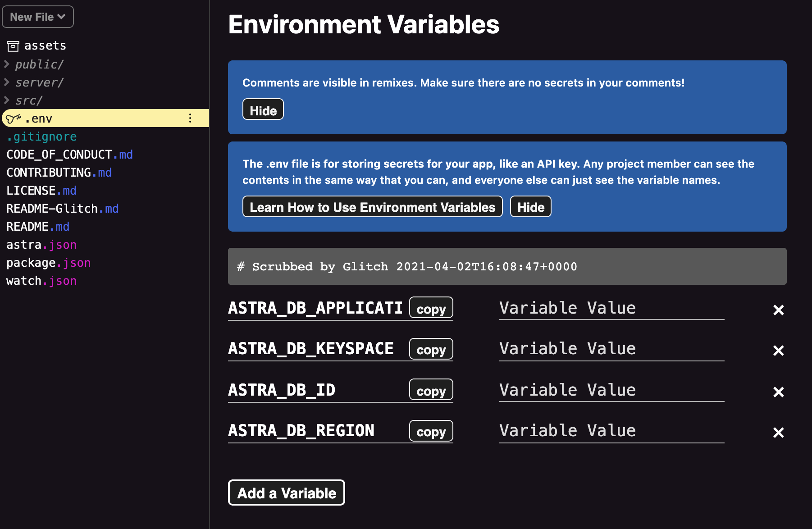Delete the ASTRA_DB_APPLICATI variable

point(778,310)
